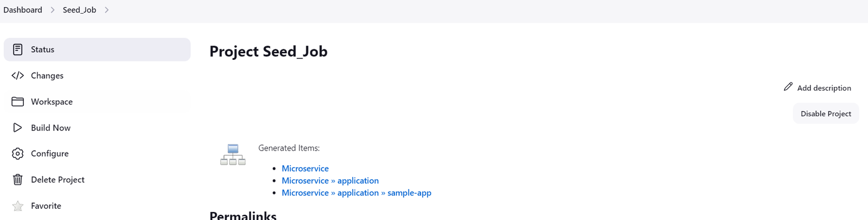Click the Add description pencil icon
Viewport: 868px width, 220px height.
[x=788, y=87]
